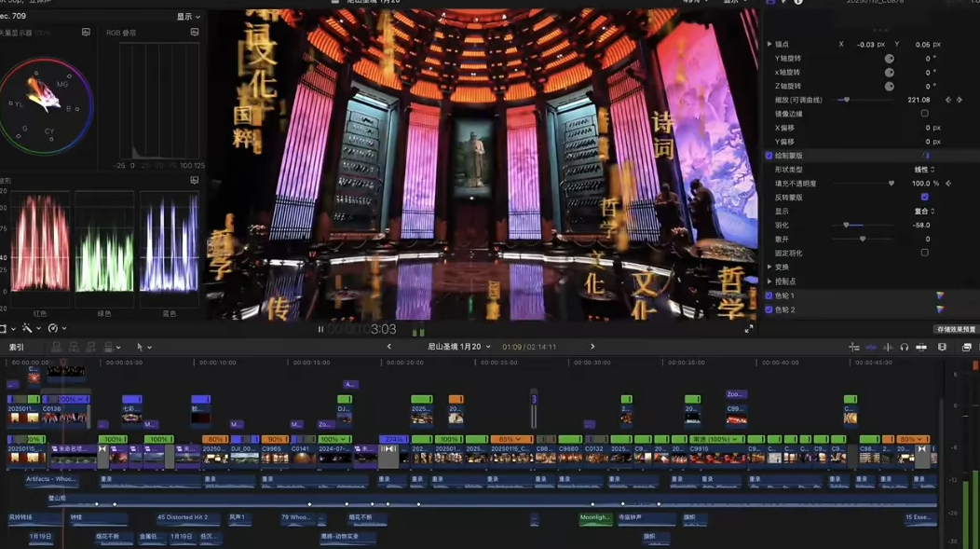Select the arrow selection tool
This screenshot has width=980, height=549.
click(x=140, y=347)
